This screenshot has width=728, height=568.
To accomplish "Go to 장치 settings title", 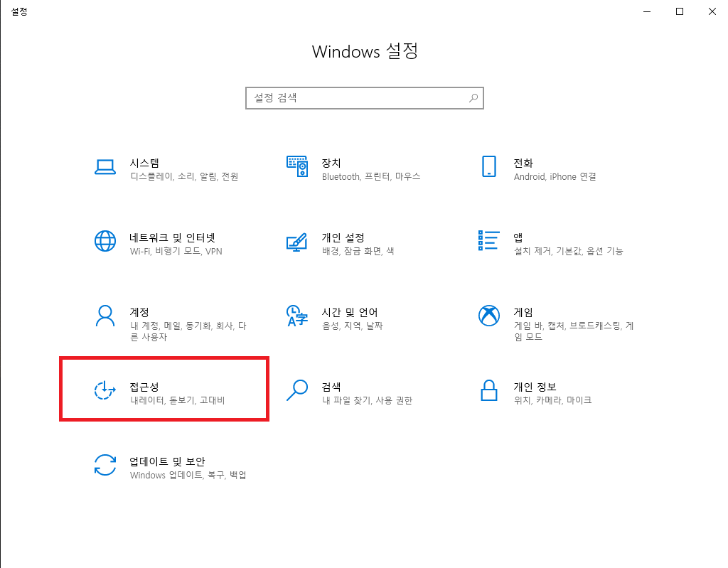I will point(331,163).
